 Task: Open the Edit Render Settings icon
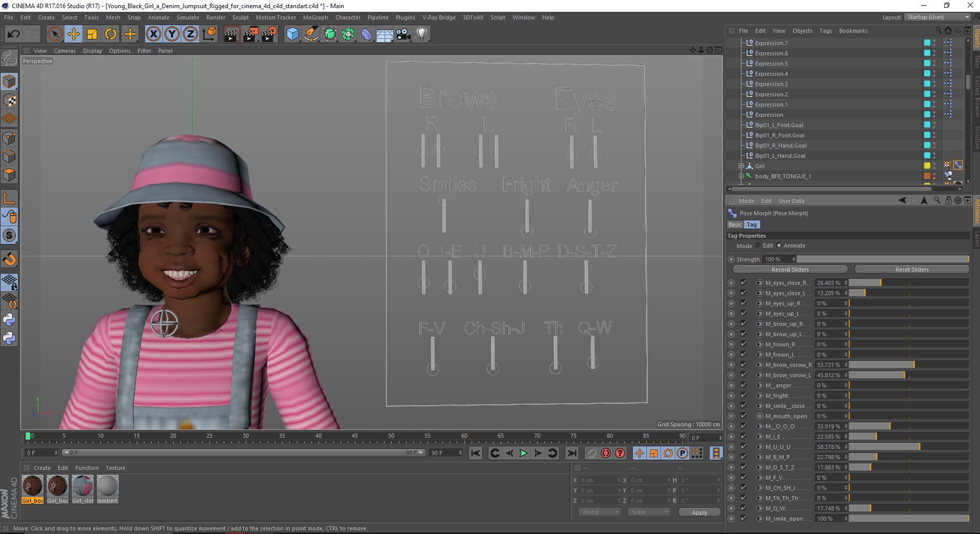[x=269, y=34]
